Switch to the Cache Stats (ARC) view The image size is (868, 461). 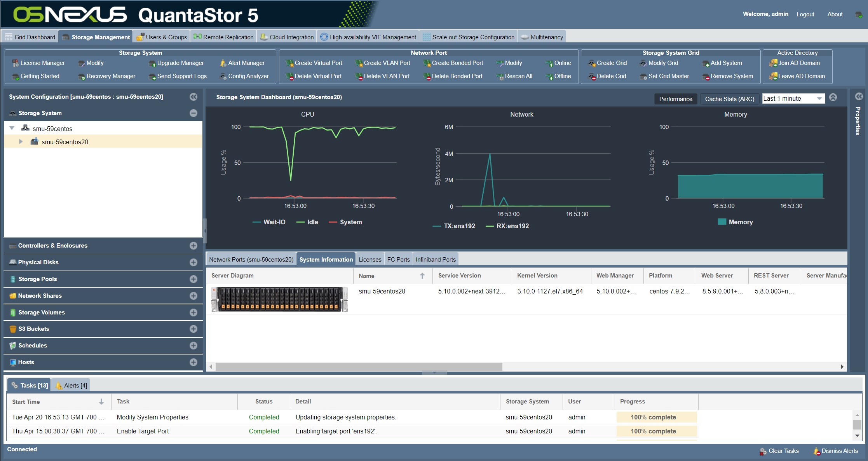pos(729,99)
